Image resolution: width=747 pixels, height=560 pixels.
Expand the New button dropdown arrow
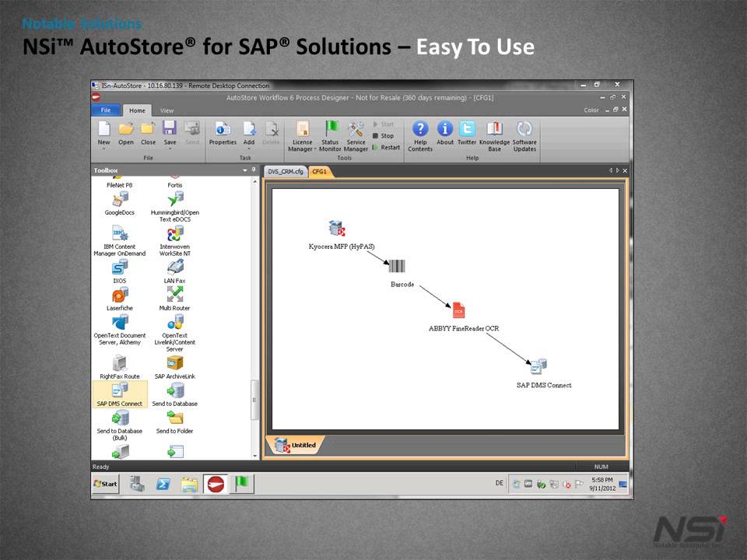tap(103, 149)
